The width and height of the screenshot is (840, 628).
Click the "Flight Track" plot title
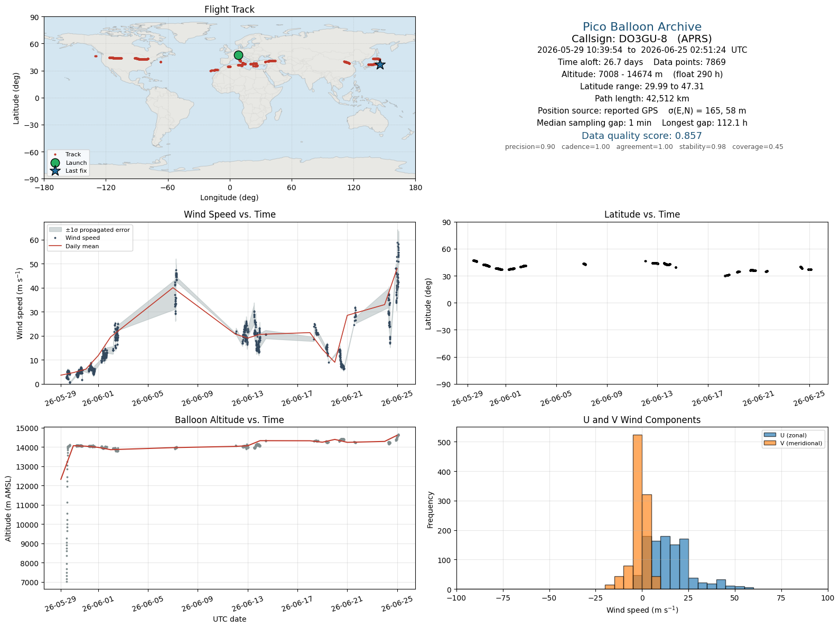click(x=229, y=10)
